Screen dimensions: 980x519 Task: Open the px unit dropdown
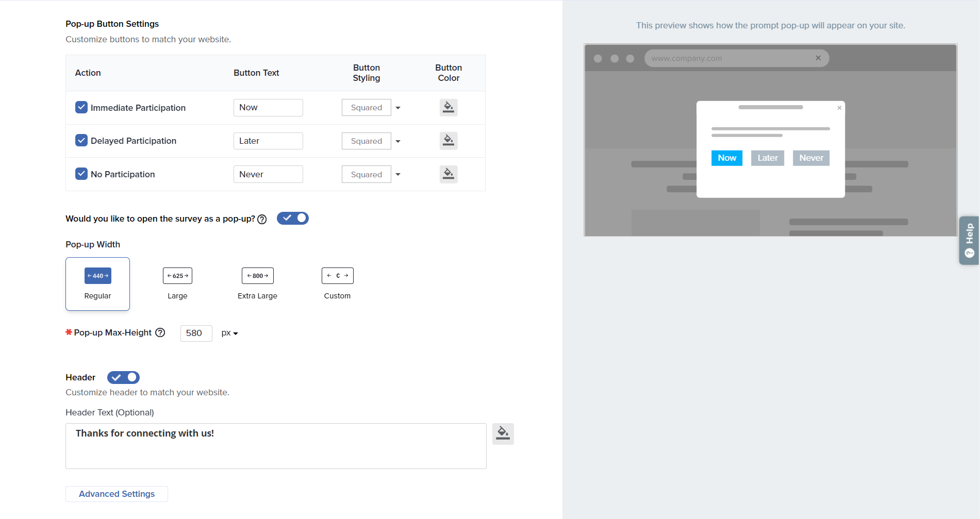point(229,333)
